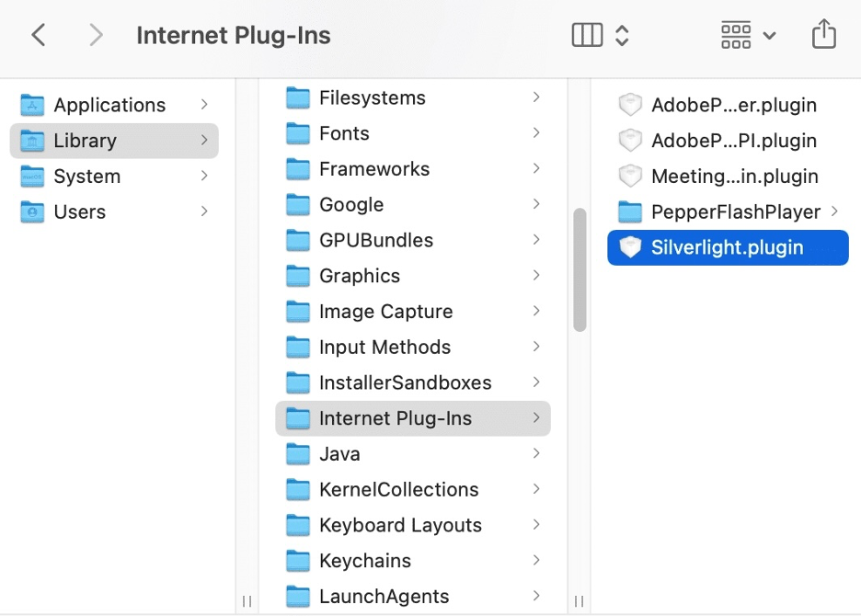Viewport: 861px width, 616px height.
Task: Click the Frameworks folder icon
Action: coord(298,169)
